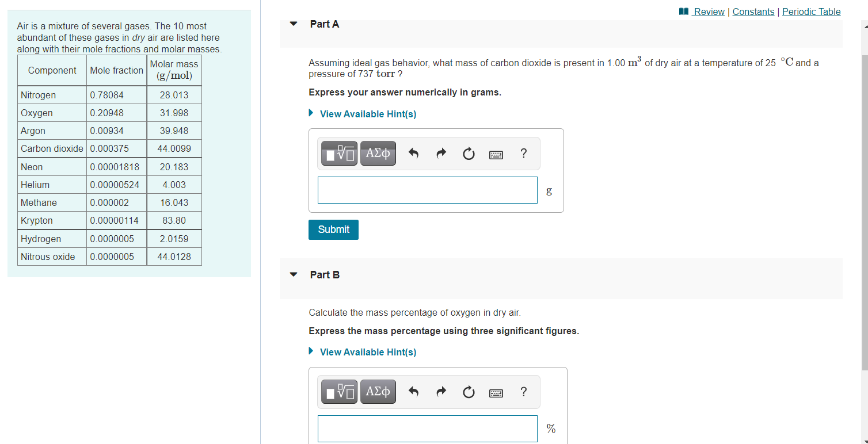
Task: Collapse the Part B section
Action: [294, 275]
